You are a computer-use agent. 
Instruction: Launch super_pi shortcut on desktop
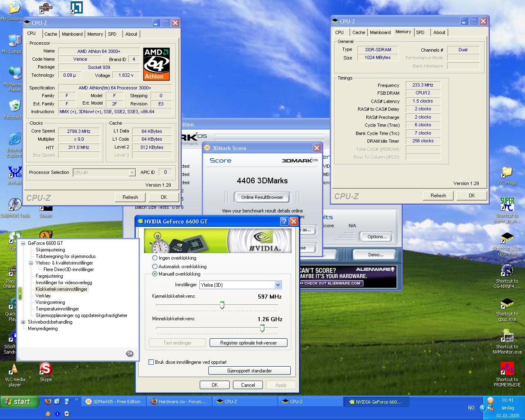pyautogui.click(x=507, y=210)
